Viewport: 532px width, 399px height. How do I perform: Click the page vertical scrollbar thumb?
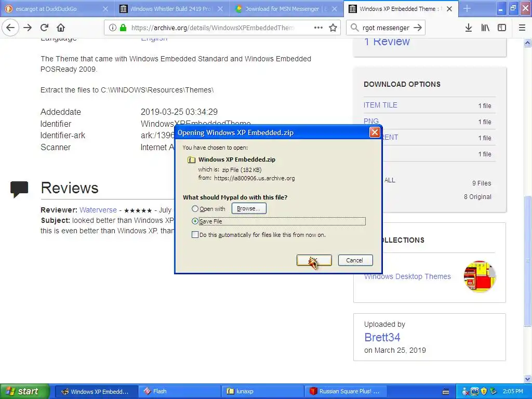click(x=527, y=261)
